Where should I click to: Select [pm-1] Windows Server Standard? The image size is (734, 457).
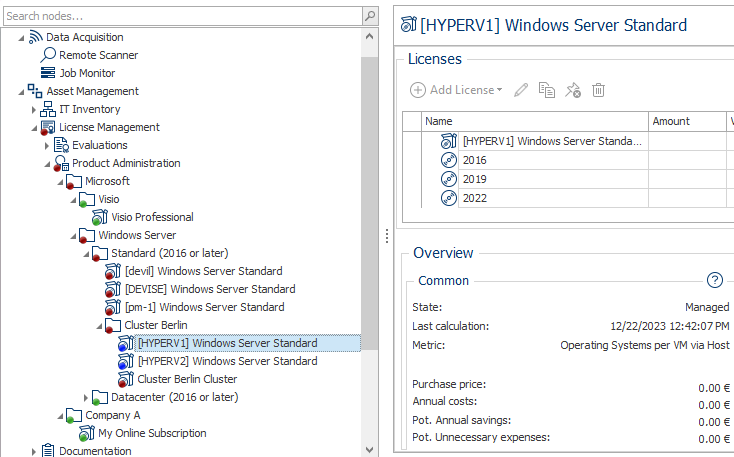point(205,307)
